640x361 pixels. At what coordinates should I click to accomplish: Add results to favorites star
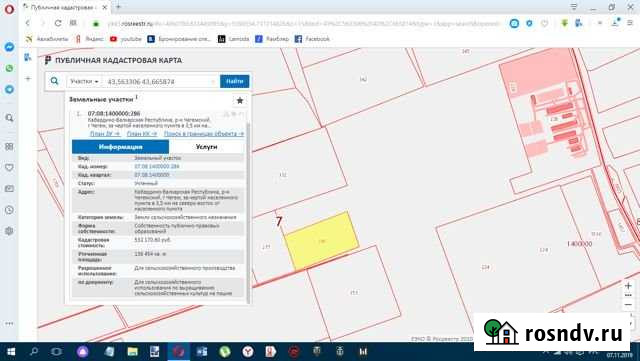tap(240, 100)
